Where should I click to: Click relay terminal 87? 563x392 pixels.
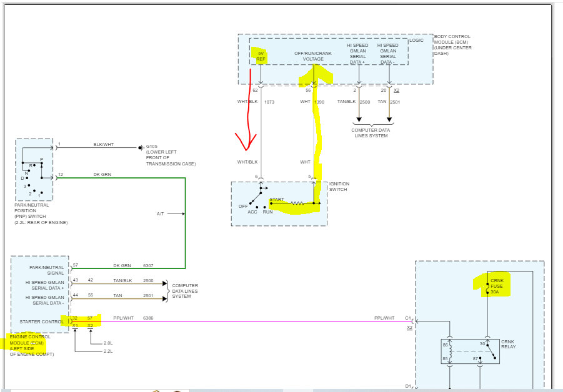click(x=476, y=359)
